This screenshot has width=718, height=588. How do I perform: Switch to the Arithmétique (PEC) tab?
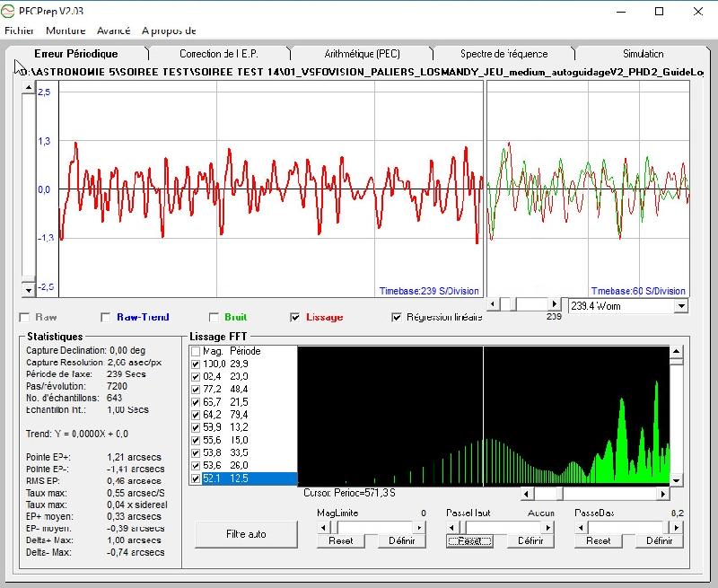[x=362, y=54]
